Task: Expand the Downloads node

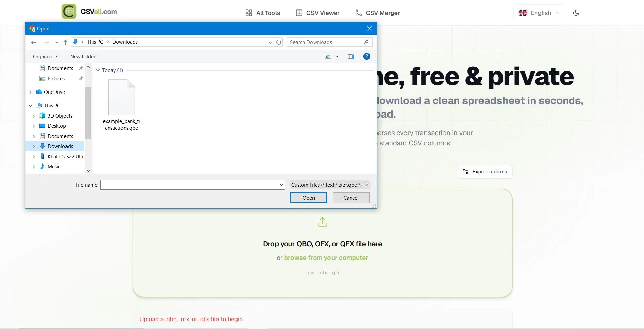Action: point(34,146)
